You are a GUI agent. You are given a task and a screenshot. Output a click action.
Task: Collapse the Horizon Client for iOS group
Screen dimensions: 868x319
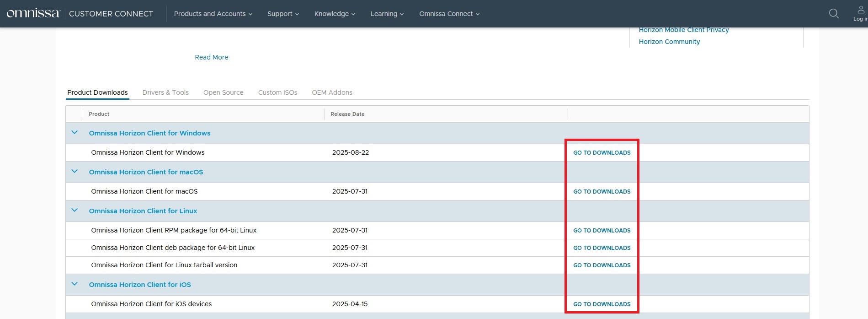point(75,284)
